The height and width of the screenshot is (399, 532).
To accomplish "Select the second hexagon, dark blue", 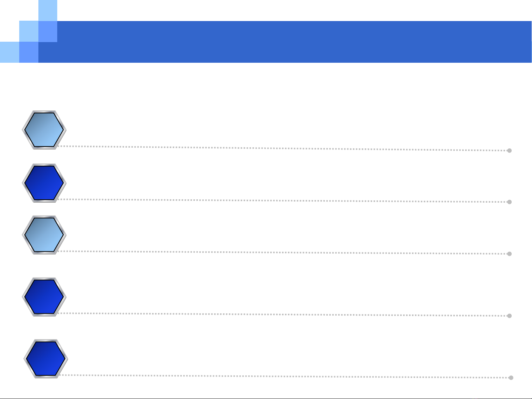I will [44, 183].
